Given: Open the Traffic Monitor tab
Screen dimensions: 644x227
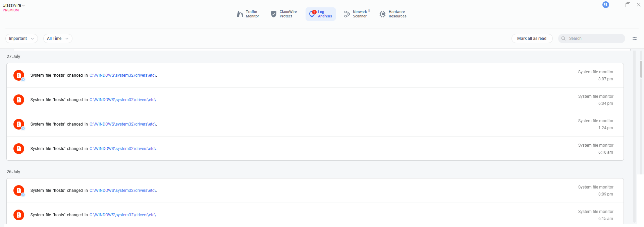Looking at the screenshot, I should tap(248, 14).
